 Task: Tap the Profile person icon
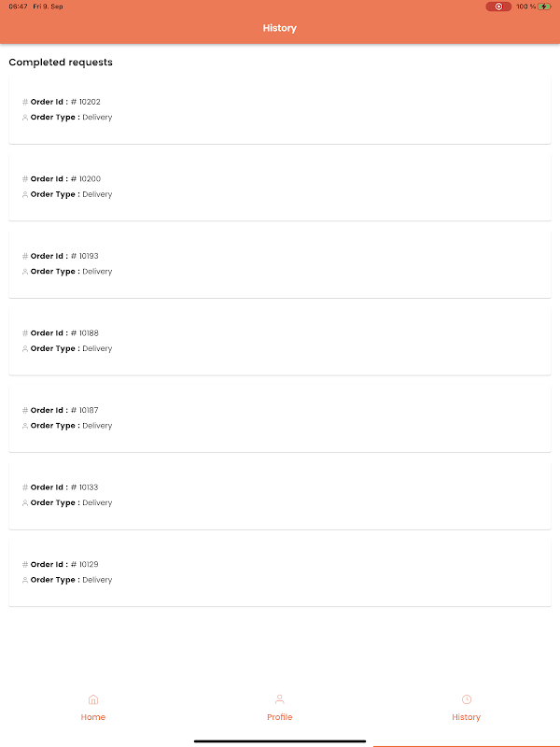[279, 699]
